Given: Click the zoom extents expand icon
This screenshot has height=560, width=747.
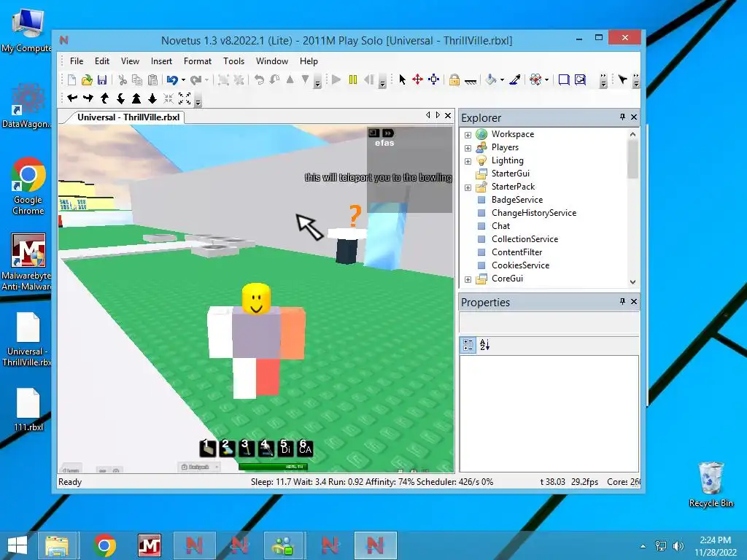Looking at the screenshot, I should [185, 98].
